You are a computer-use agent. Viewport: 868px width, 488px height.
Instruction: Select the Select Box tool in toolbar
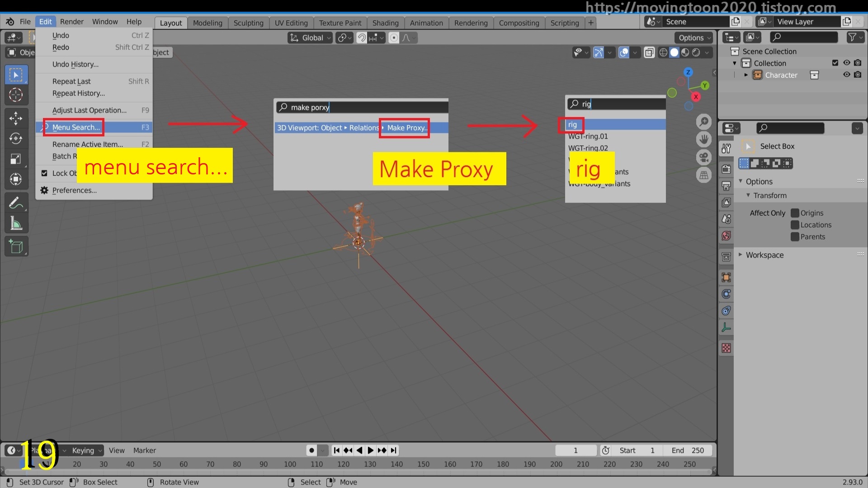tap(16, 75)
